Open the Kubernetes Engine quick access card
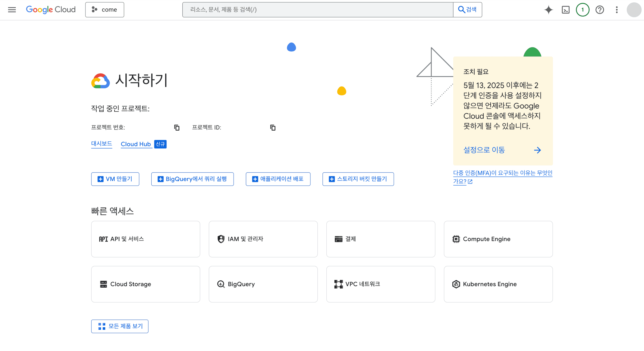644x351 pixels. (x=498, y=284)
